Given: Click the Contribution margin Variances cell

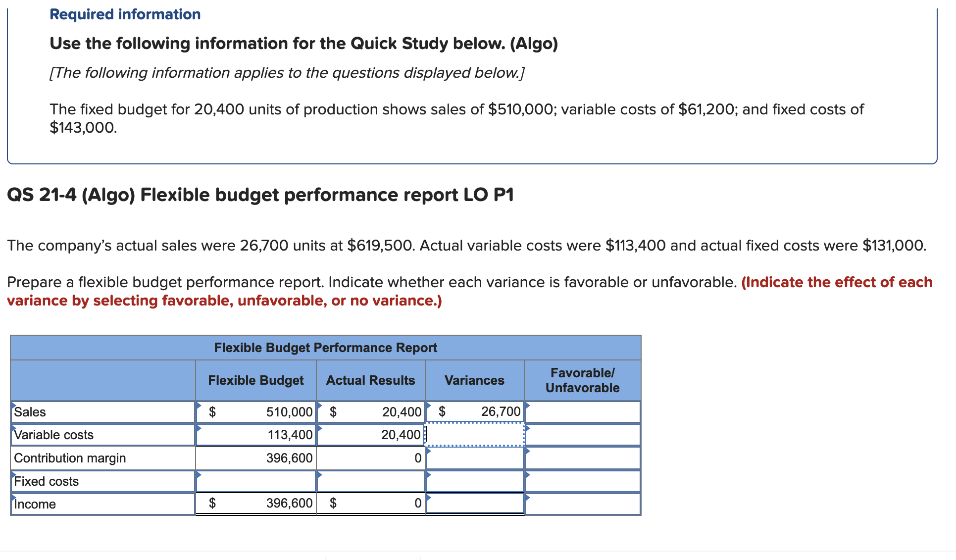Looking at the screenshot, I should (x=474, y=458).
